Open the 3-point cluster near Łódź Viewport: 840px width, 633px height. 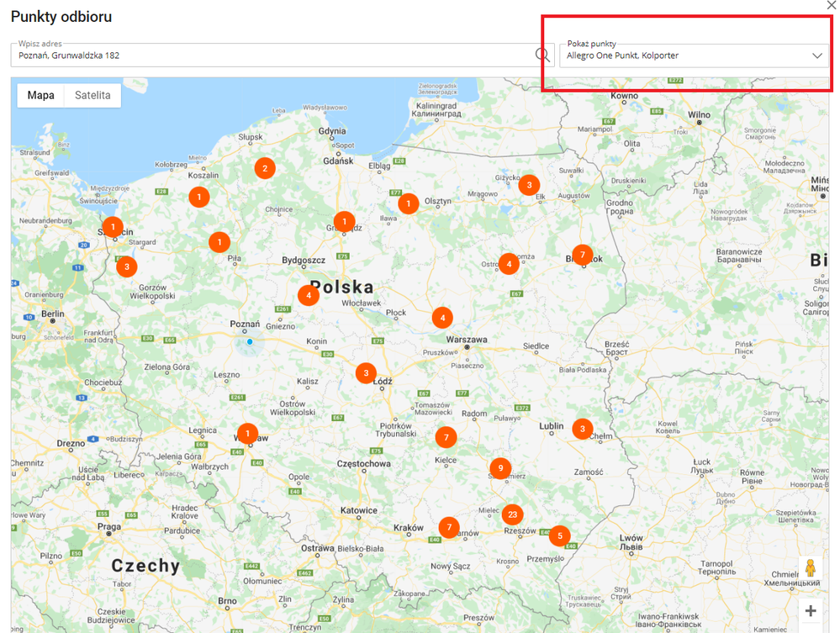click(x=365, y=372)
